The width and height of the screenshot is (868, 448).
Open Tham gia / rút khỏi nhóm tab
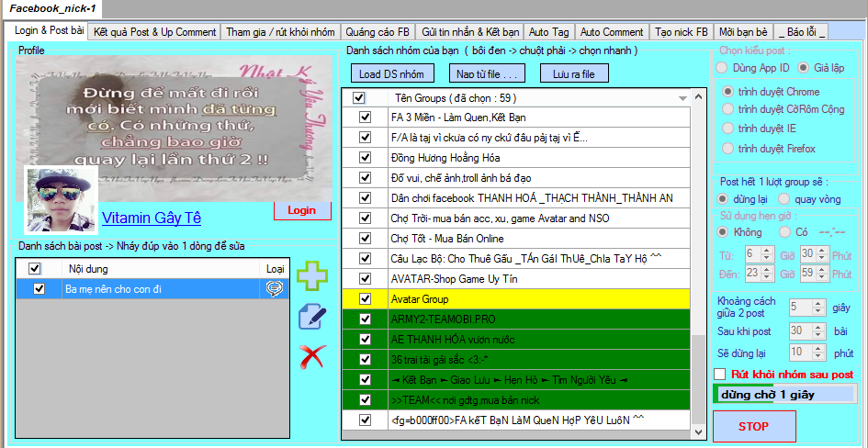pos(280,32)
